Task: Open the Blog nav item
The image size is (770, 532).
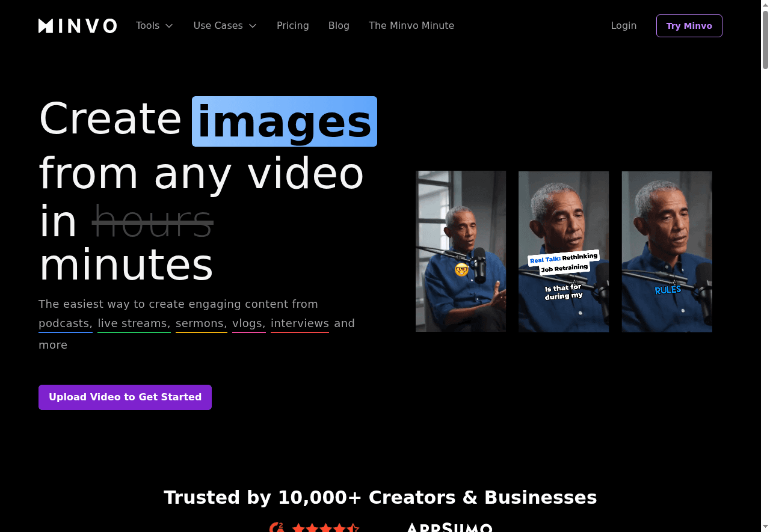Action: [339, 26]
